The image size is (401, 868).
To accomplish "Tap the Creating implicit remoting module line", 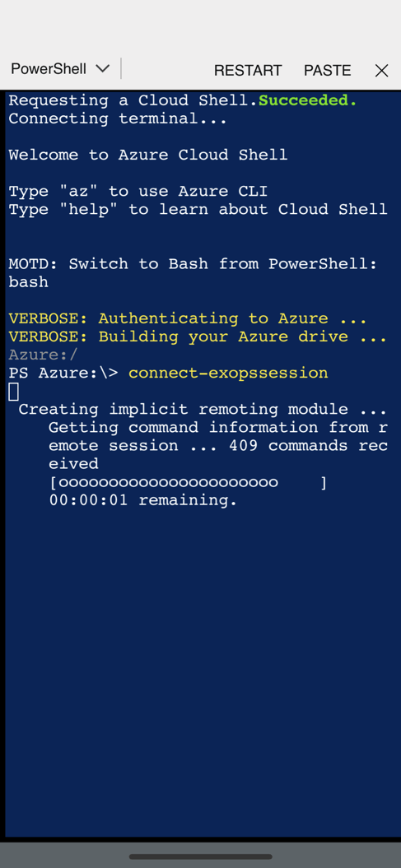I will pos(203,410).
